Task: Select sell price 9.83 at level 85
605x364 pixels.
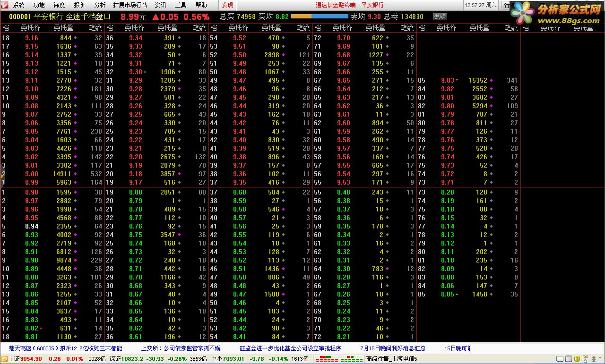Action: (x=447, y=80)
